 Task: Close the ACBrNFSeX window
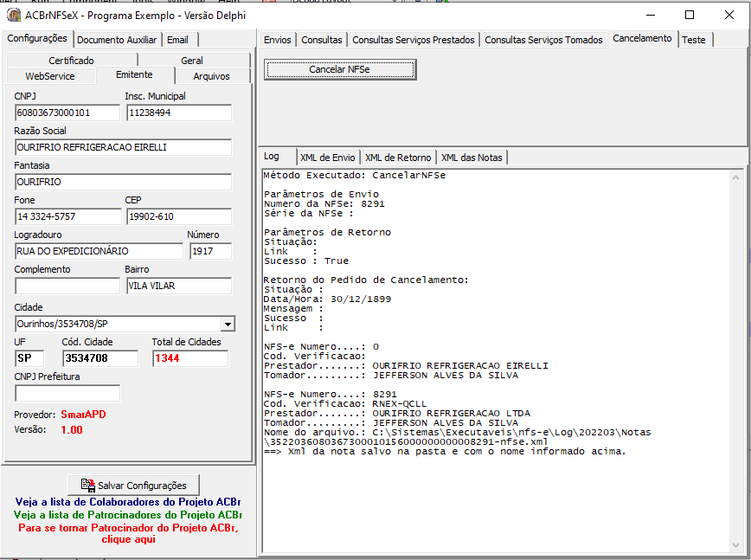point(729,16)
